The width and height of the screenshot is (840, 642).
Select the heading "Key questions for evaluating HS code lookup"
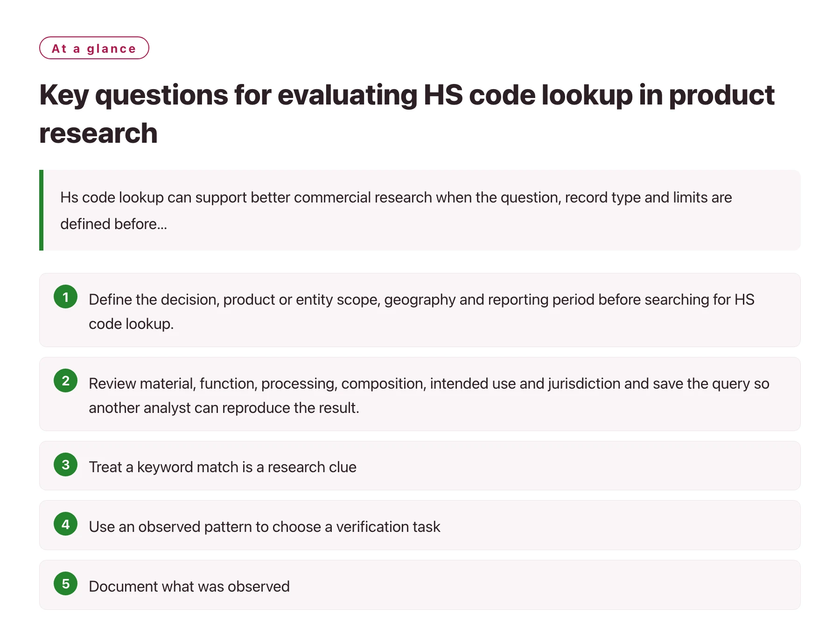pos(406,114)
